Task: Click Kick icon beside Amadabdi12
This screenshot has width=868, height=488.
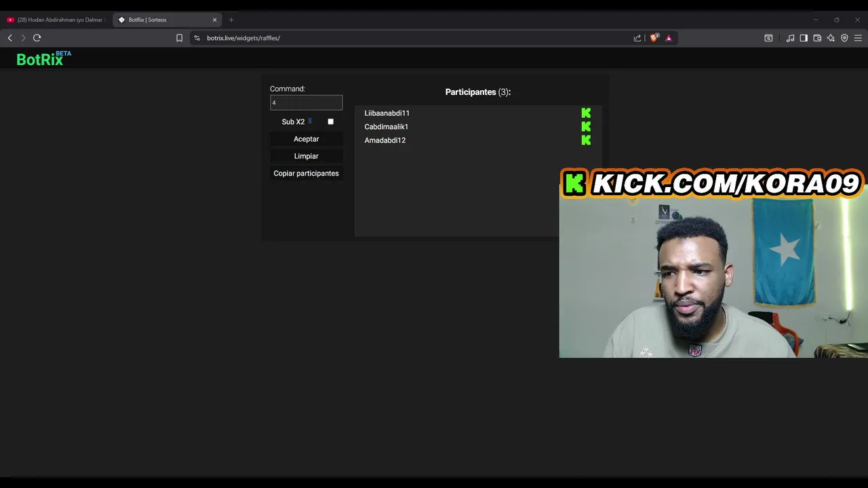Action: (x=586, y=140)
